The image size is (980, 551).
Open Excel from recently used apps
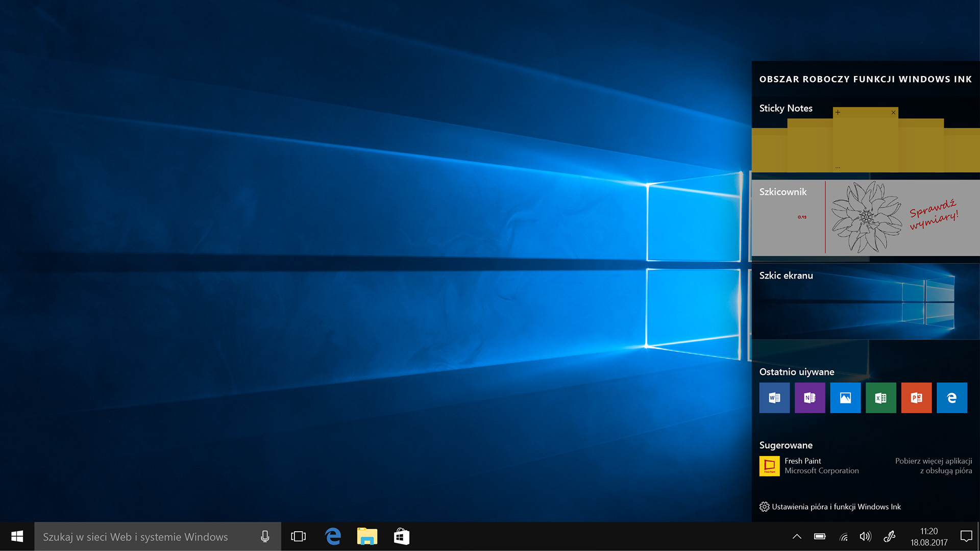click(x=880, y=397)
